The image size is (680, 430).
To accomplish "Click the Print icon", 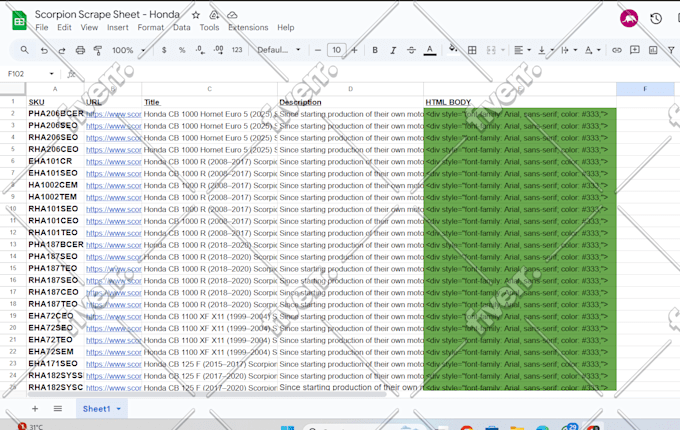I will pos(80,50).
